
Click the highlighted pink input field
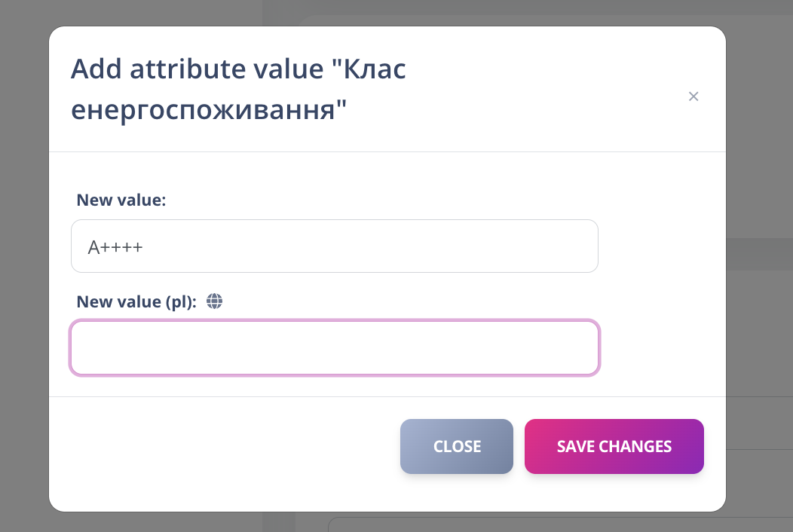coord(335,347)
